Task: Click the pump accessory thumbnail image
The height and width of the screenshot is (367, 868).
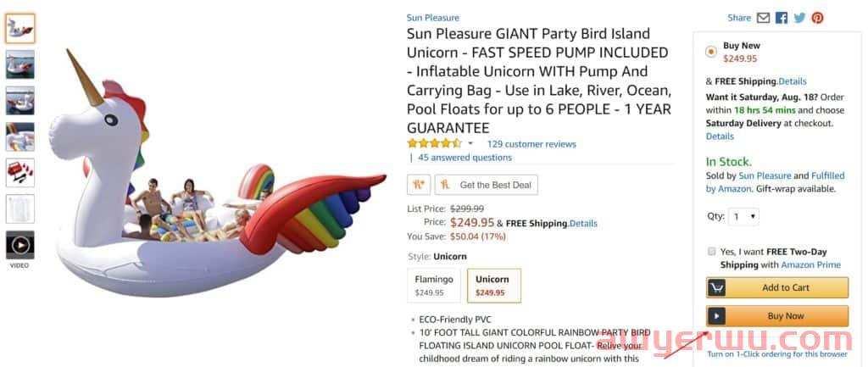Action: coord(20,172)
